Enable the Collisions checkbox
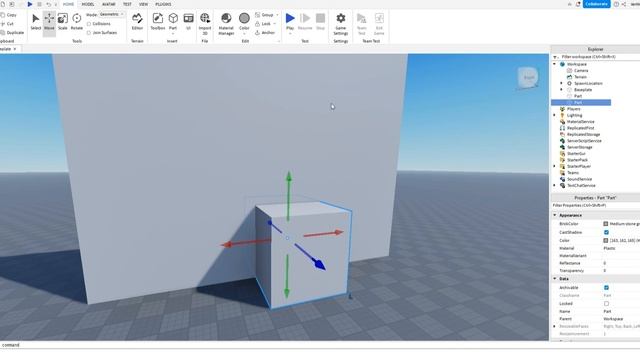Image resolution: width=640 pixels, height=360 pixels. [89, 24]
